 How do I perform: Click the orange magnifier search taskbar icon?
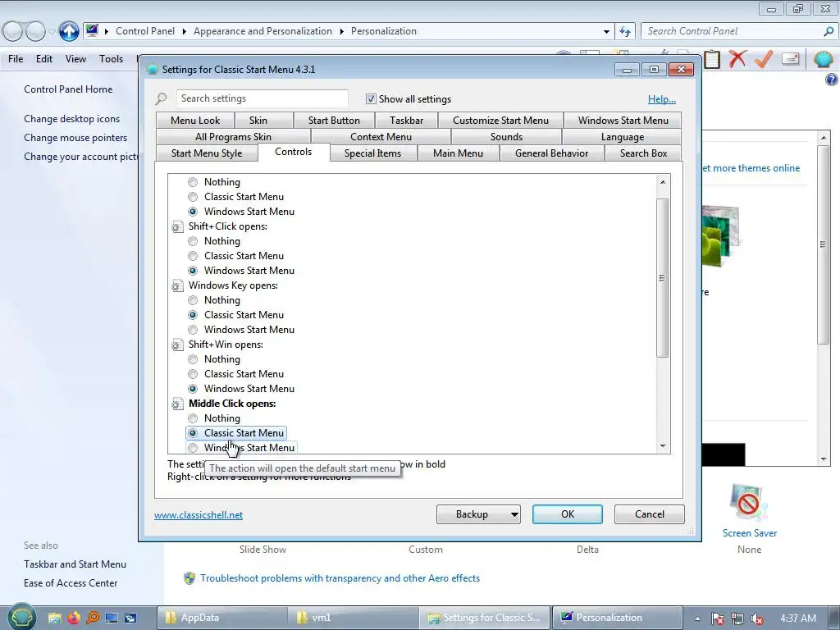(x=93, y=618)
